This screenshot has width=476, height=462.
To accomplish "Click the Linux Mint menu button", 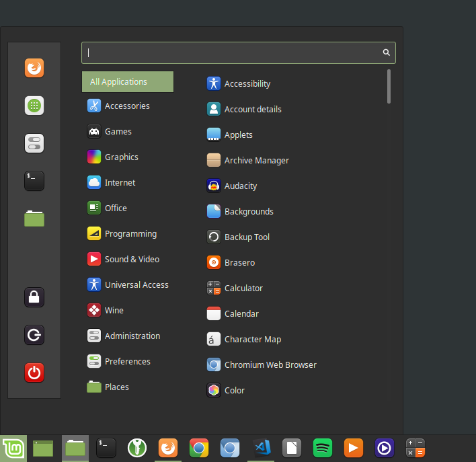I will click(x=13, y=449).
